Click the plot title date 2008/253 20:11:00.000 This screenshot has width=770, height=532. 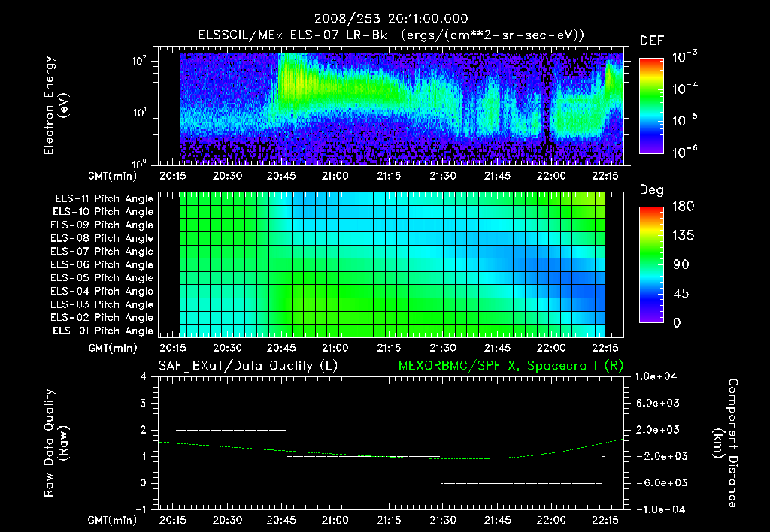(391, 19)
